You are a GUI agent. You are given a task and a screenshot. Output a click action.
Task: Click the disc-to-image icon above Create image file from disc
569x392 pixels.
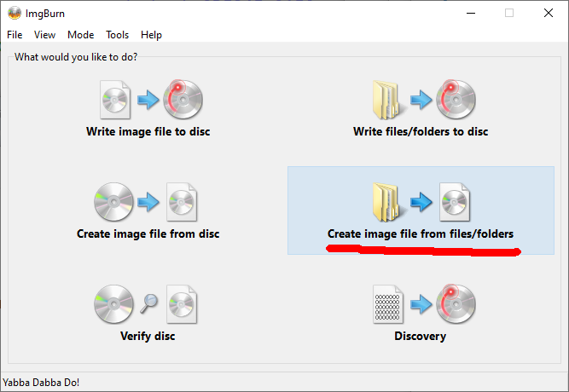coord(148,202)
